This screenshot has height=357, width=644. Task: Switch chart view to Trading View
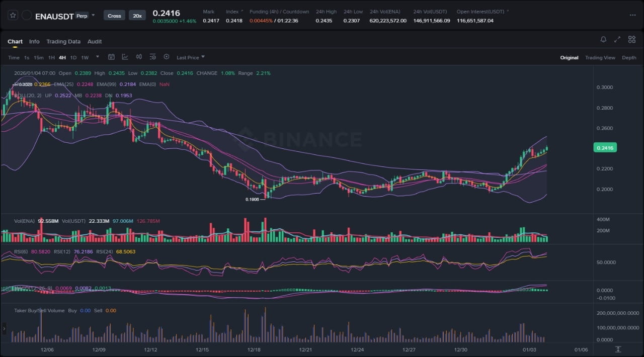click(600, 58)
